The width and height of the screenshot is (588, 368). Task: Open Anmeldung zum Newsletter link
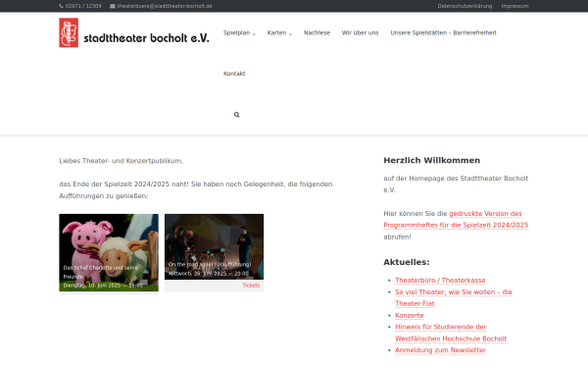coord(441,350)
